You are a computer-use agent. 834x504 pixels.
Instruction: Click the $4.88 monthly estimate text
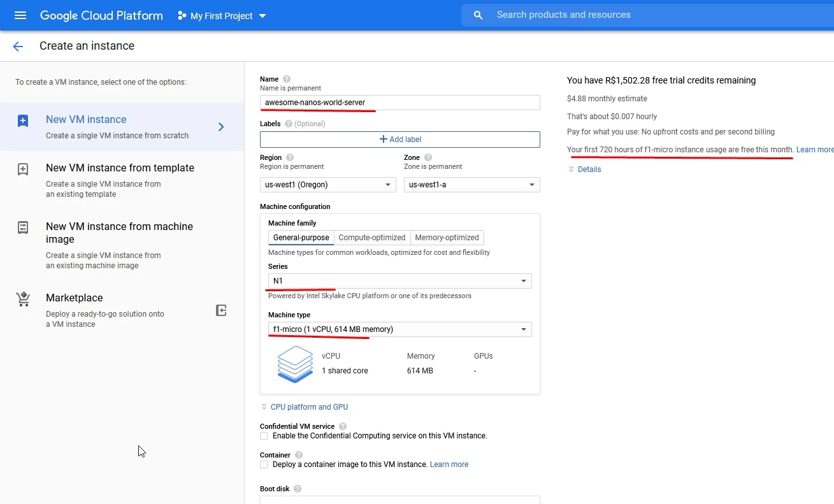tap(607, 99)
